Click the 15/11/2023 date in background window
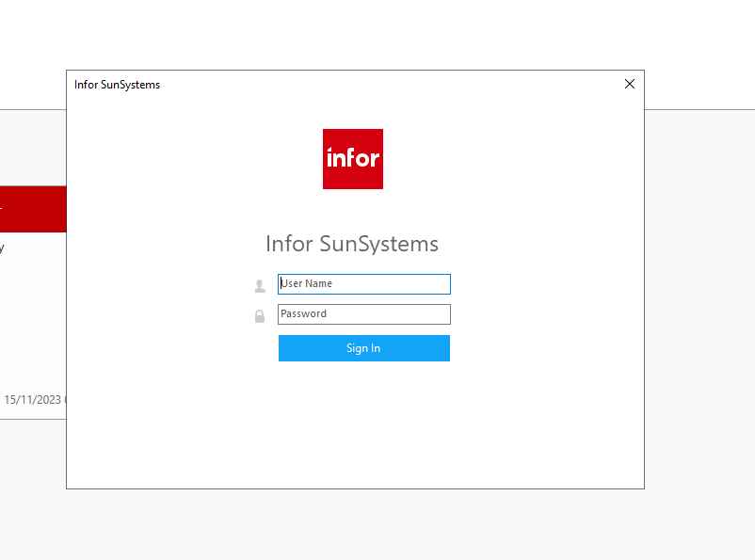Image resolution: width=755 pixels, height=560 pixels. click(33, 400)
